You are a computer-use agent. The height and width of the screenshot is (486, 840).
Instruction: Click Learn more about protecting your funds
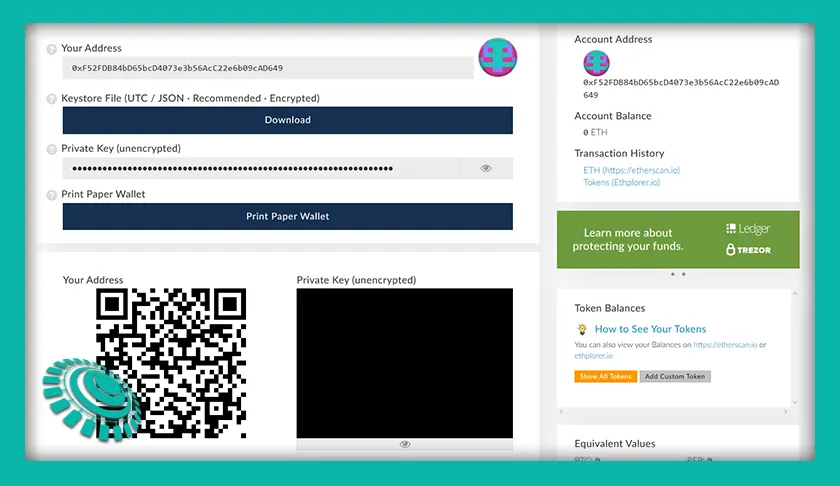coord(628,240)
